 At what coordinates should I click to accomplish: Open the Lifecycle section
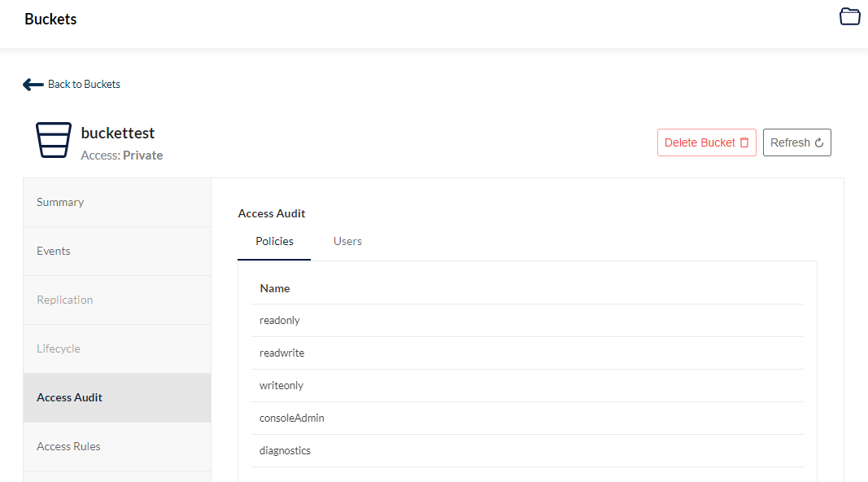pos(117,348)
